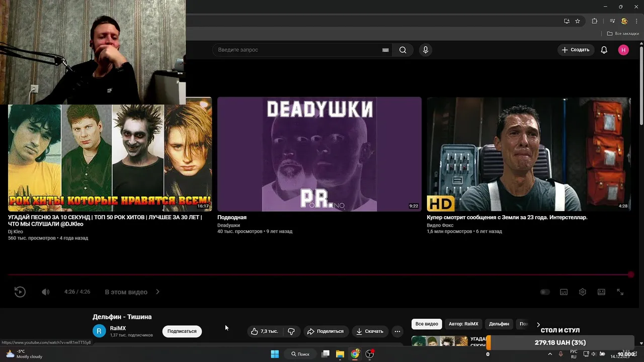
Task: Open the taskbar 'Поиск' search box
Action: (300, 354)
